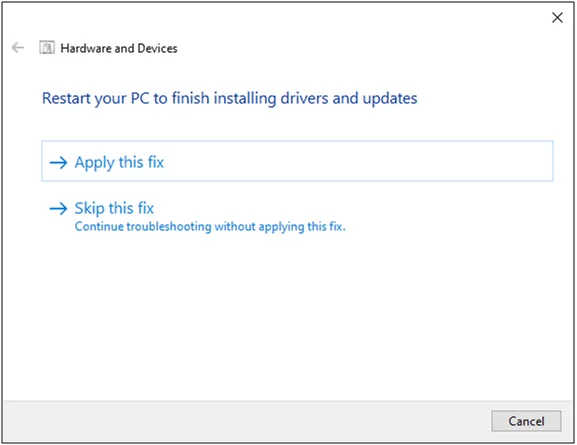
Task: Cancel the Hardware and Devices troubleshooter
Action: coord(526,421)
